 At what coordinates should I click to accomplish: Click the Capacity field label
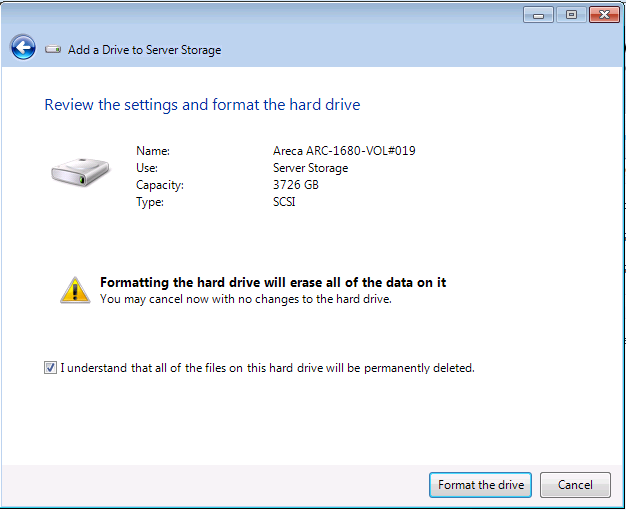(x=160, y=185)
